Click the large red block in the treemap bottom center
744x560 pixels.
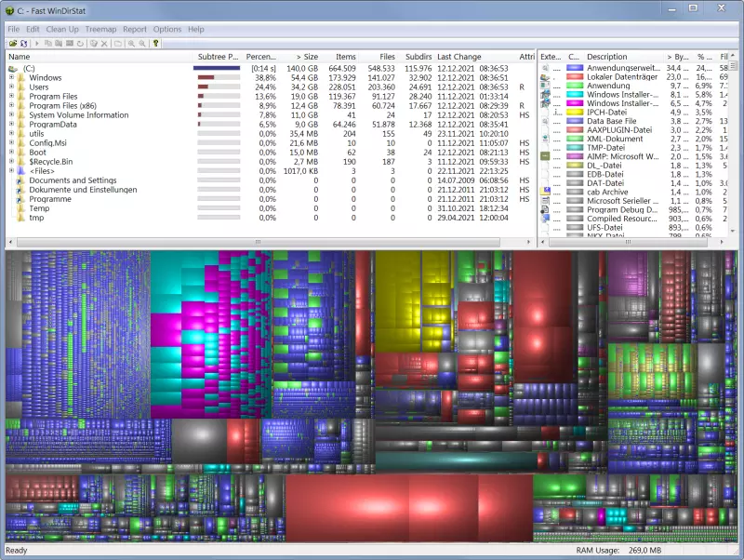point(409,508)
